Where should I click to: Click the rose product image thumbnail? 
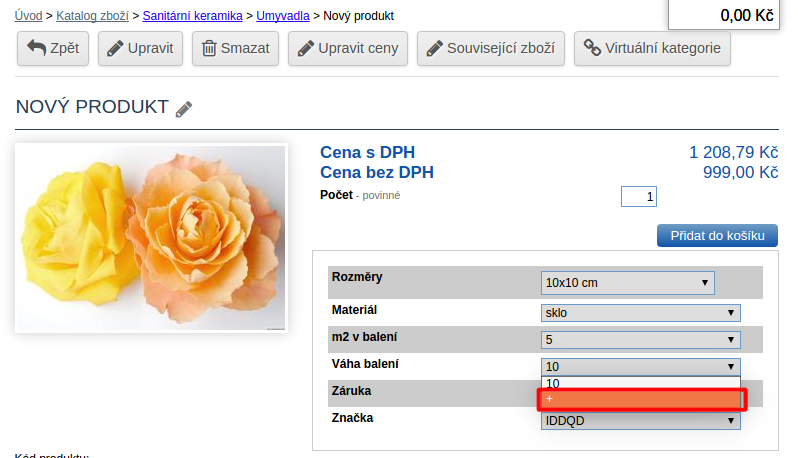click(x=151, y=238)
